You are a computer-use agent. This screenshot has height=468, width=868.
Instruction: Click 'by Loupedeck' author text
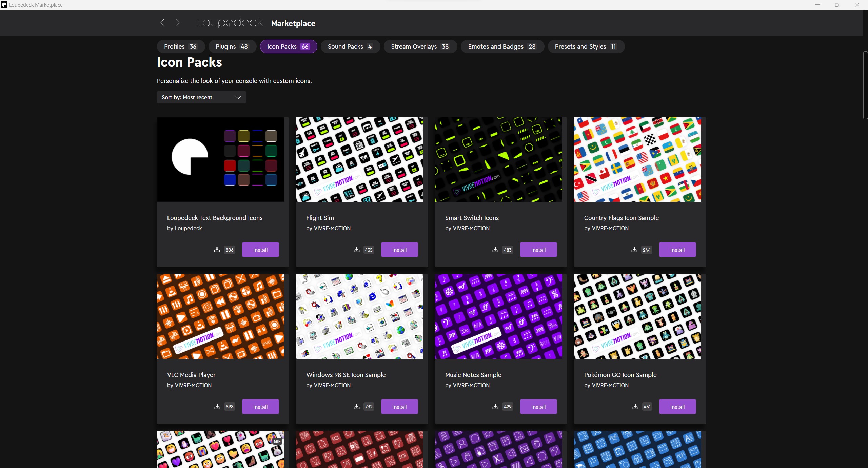[x=184, y=228]
